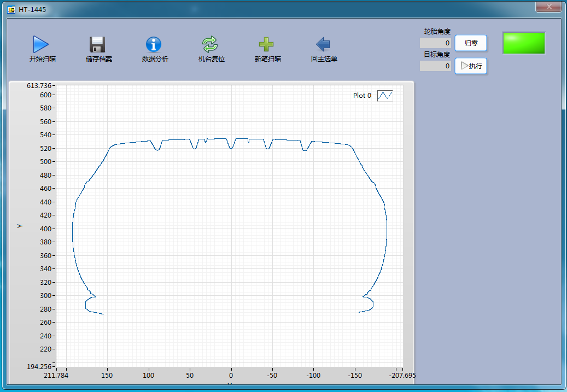
Task: Click the green arrows Machine Reset icon
Action: click(x=210, y=44)
